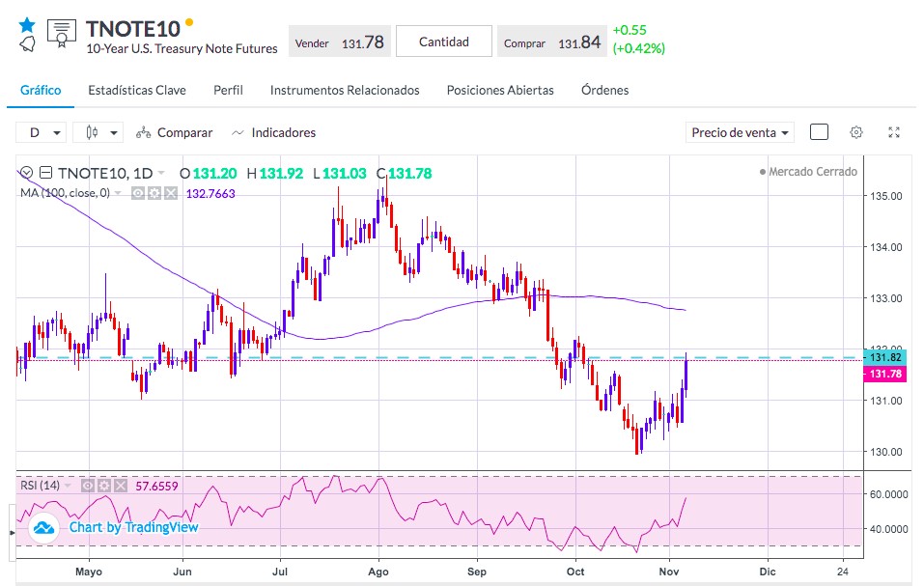Open the Posiciones Abiertas tab
This screenshot has height=586, width=924.
500,90
